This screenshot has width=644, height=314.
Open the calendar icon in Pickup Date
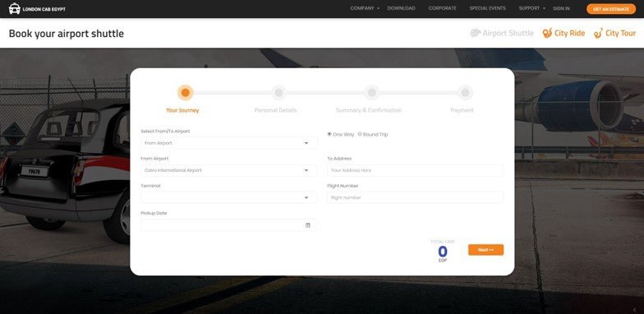307,225
